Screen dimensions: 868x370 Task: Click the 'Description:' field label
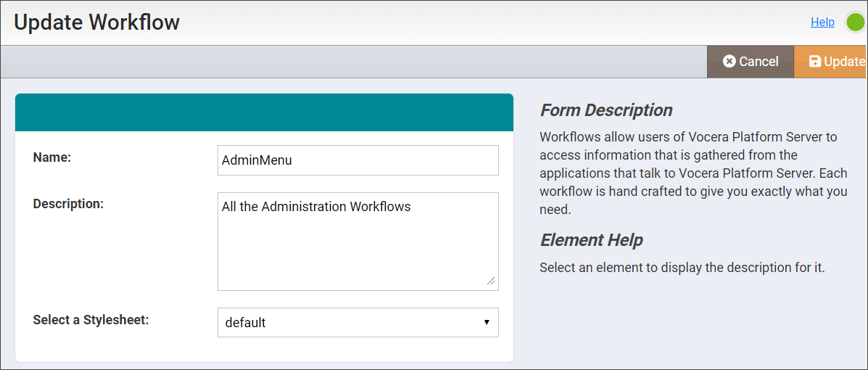pyautogui.click(x=68, y=204)
